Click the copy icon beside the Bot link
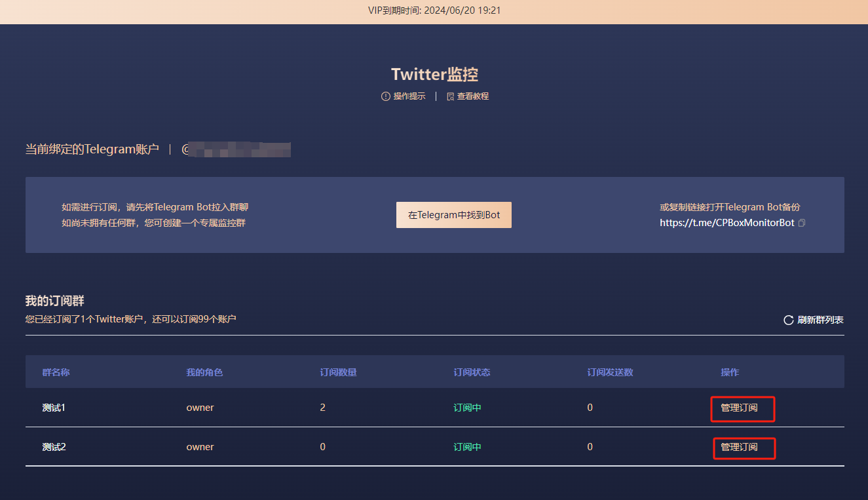 pyautogui.click(x=802, y=223)
